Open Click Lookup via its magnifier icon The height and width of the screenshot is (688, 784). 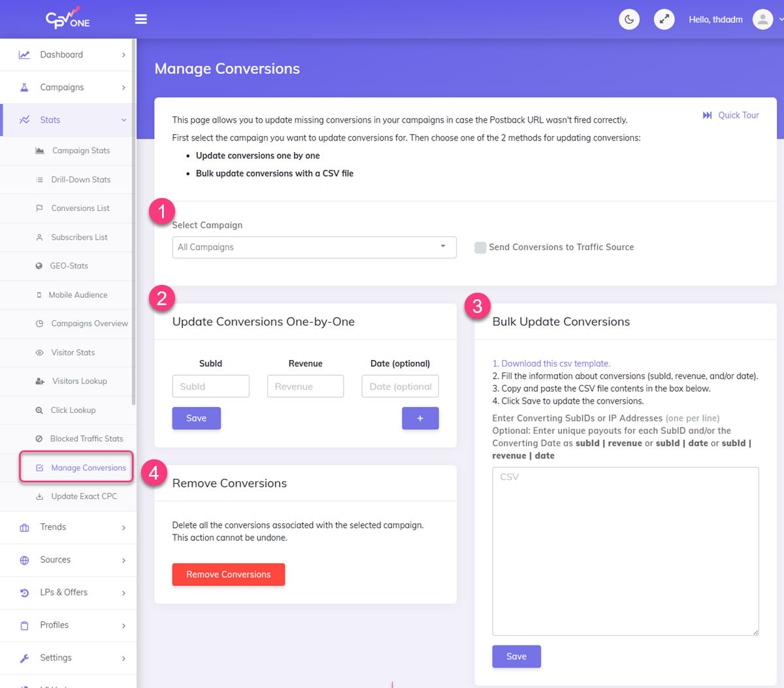pyautogui.click(x=41, y=410)
